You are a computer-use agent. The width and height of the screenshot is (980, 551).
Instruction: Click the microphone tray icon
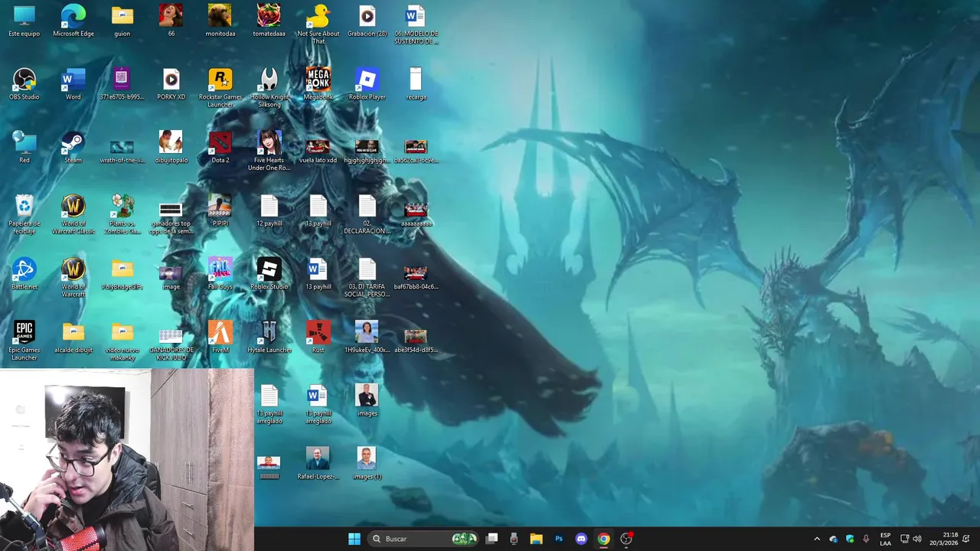pyautogui.click(x=866, y=539)
